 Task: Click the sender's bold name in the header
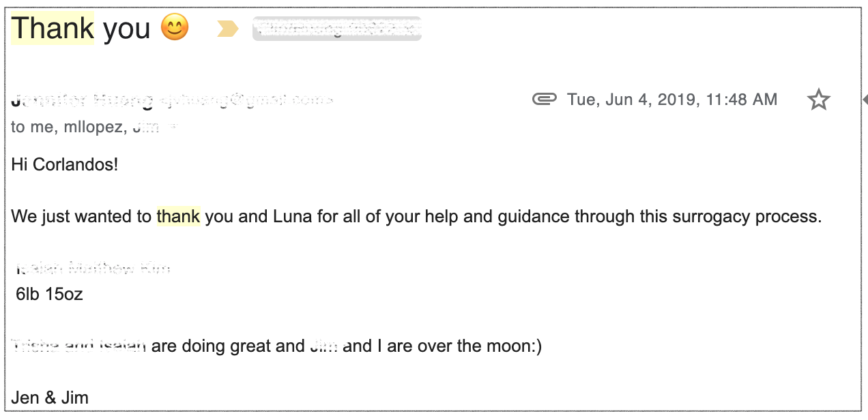point(83,101)
